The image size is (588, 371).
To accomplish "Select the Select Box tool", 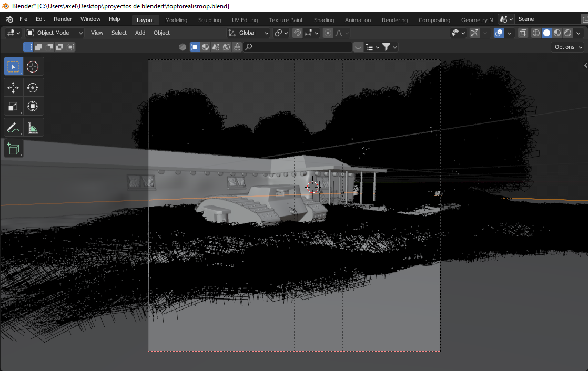I will (x=13, y=67).
